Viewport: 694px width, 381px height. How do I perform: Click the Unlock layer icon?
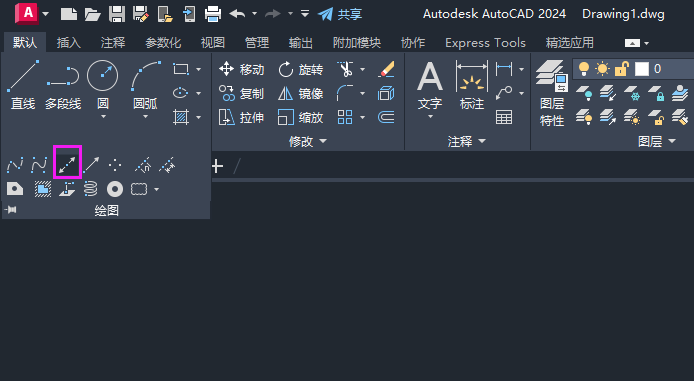coord(655,117)
